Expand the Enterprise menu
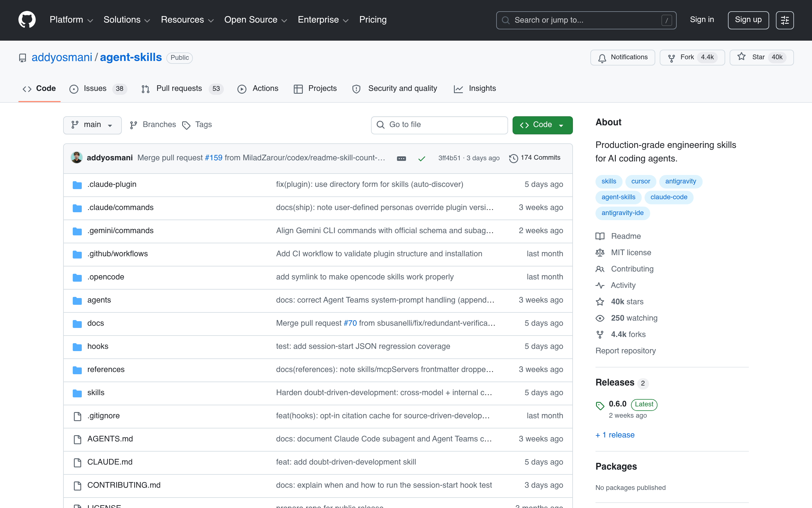 (x=323, y=20)
